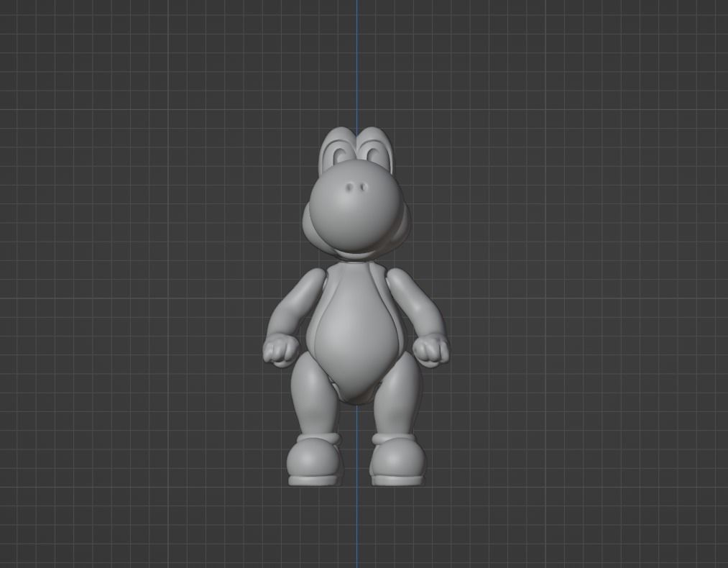
Task: Click the shoe below the right leg
Action: point(397,460)
